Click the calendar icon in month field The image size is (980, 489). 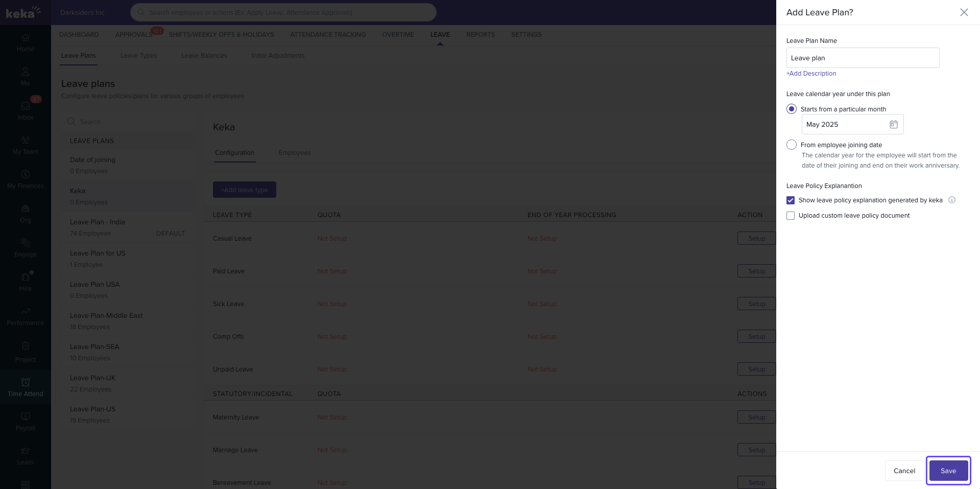(893, 124)
